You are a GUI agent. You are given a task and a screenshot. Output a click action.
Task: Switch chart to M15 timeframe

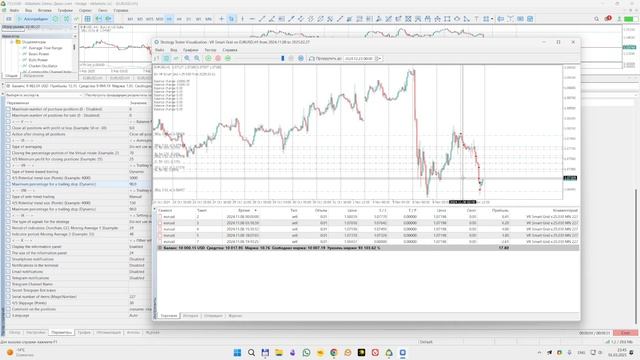[149, 19]
